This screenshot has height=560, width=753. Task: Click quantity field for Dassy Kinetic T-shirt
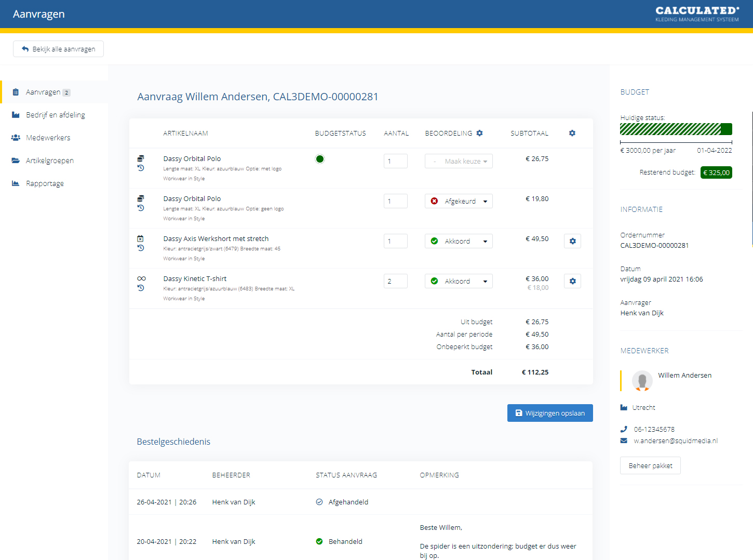395,281
